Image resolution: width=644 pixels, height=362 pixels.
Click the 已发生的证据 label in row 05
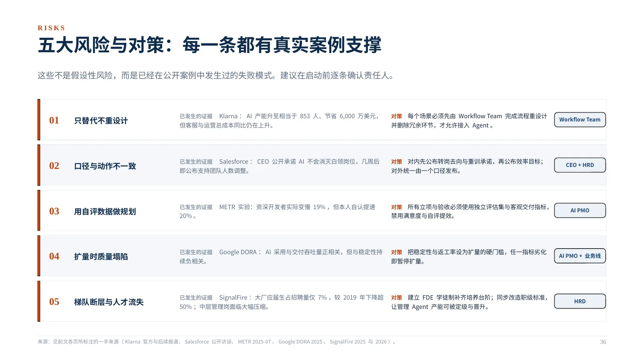click(196, 298)
